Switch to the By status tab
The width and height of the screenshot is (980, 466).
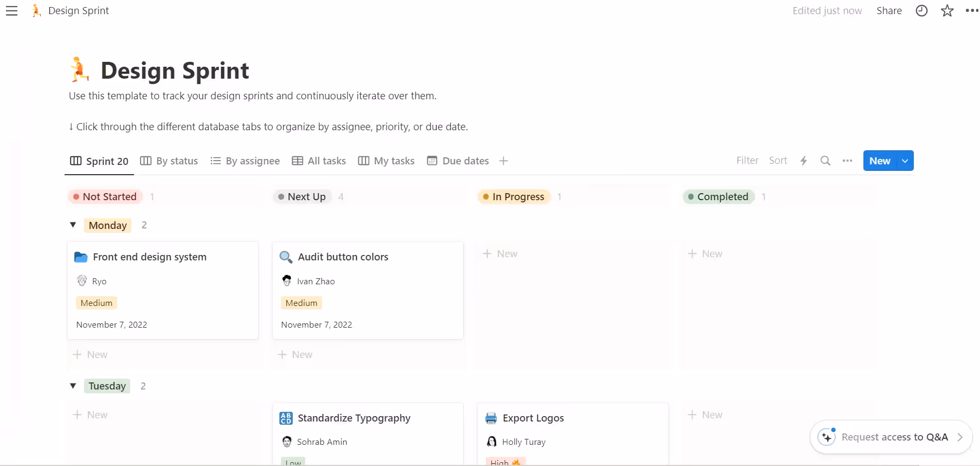point(169,161)
